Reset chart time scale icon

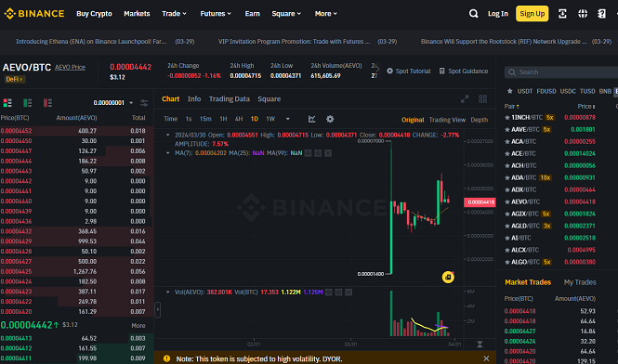[x=480, y=344]
